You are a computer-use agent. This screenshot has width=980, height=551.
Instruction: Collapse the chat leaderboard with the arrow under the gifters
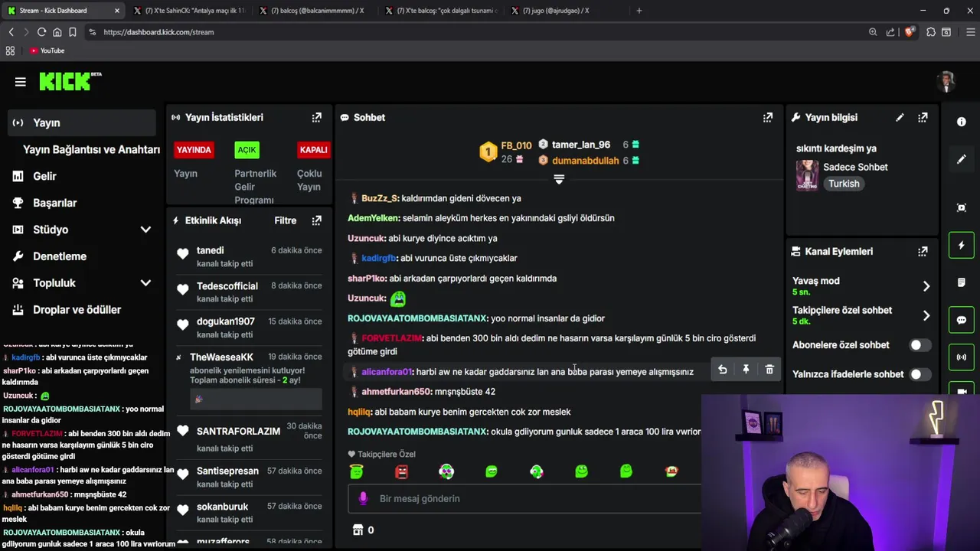(x=559, y=179)
